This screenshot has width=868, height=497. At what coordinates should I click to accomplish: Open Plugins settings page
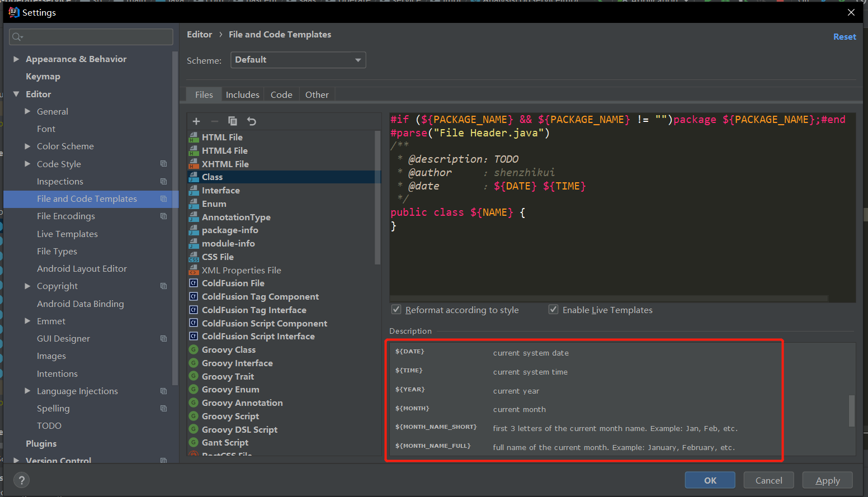(41, 443)
